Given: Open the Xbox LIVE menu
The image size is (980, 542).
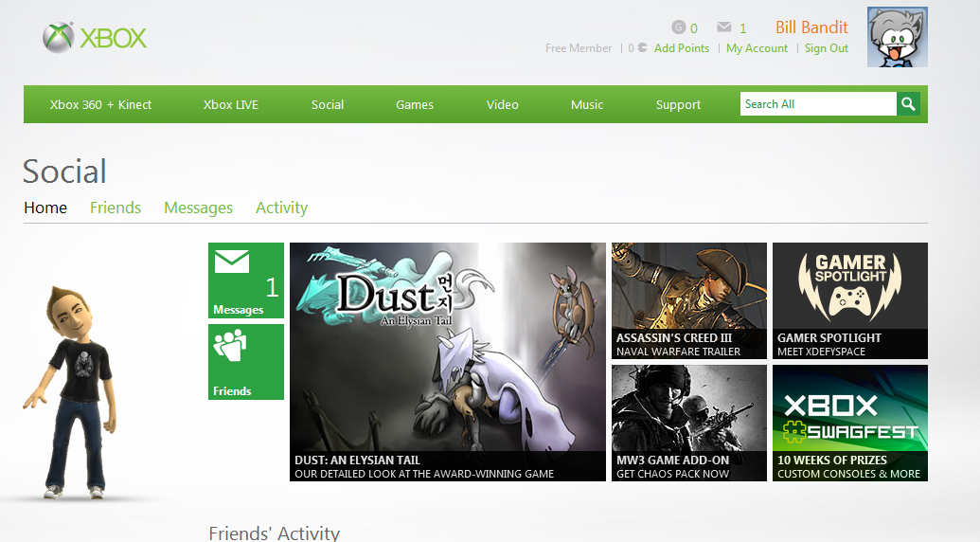Looking at the screenshot, I should pyautogui.click(x=231, y=104).
